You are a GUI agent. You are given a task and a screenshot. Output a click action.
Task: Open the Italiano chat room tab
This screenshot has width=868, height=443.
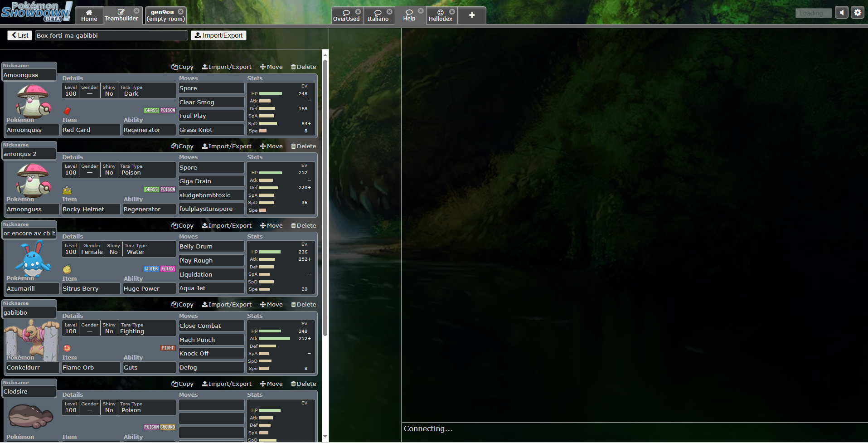(378, 15)
